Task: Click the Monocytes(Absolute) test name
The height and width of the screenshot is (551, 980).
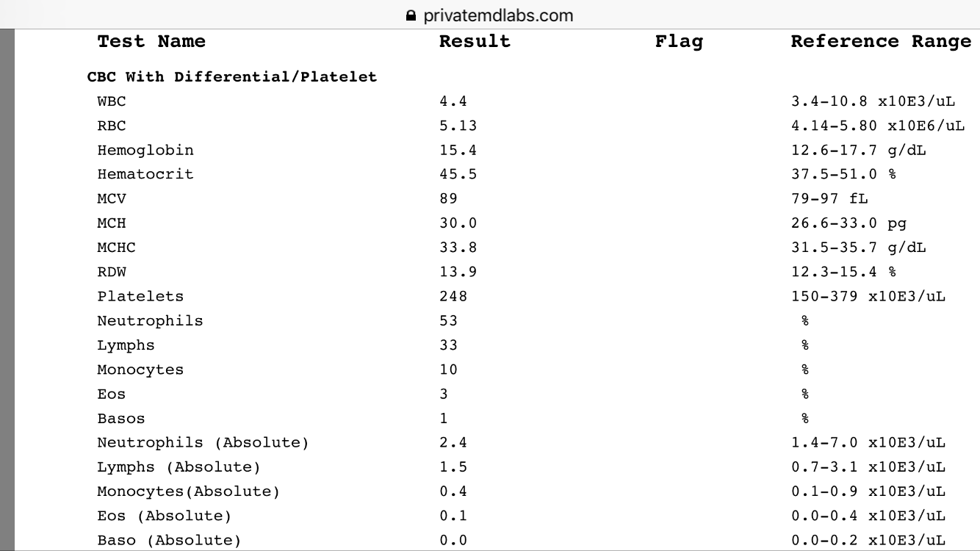Action: pyautogui.click(x=188, y=491)
